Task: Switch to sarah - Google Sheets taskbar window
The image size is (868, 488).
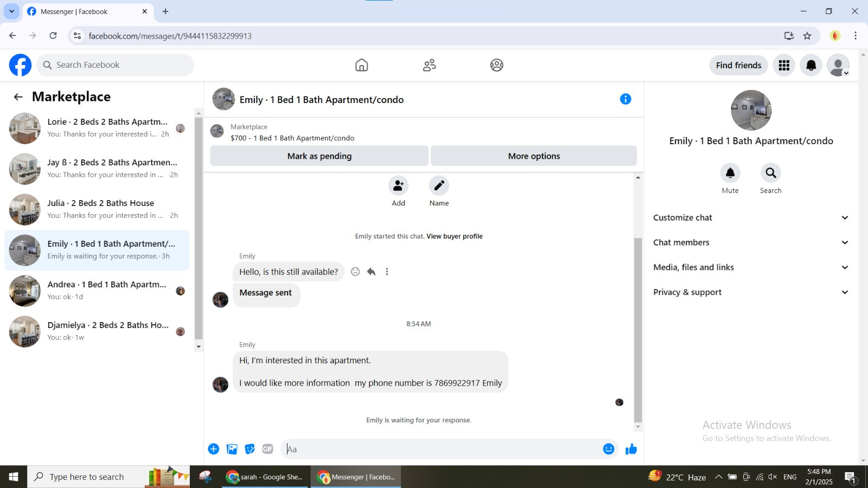Action: 266,477
